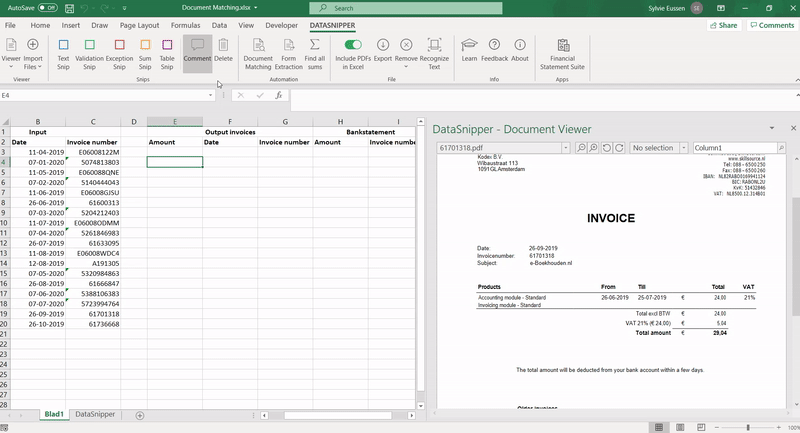Click the Search box in title bar
Screen dimensions: 800x433
pos(406,8)
